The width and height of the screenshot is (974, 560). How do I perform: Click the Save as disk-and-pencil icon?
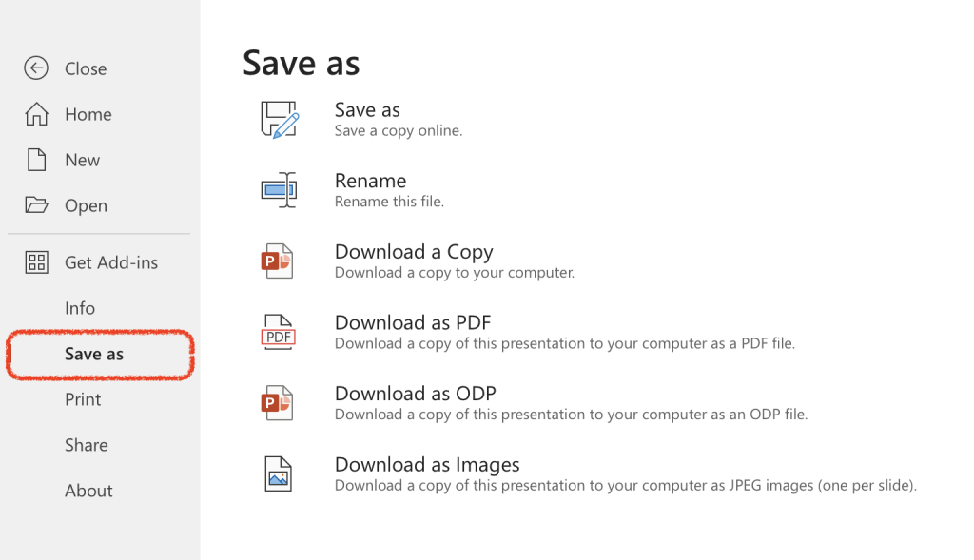click(x=280, y=120)
